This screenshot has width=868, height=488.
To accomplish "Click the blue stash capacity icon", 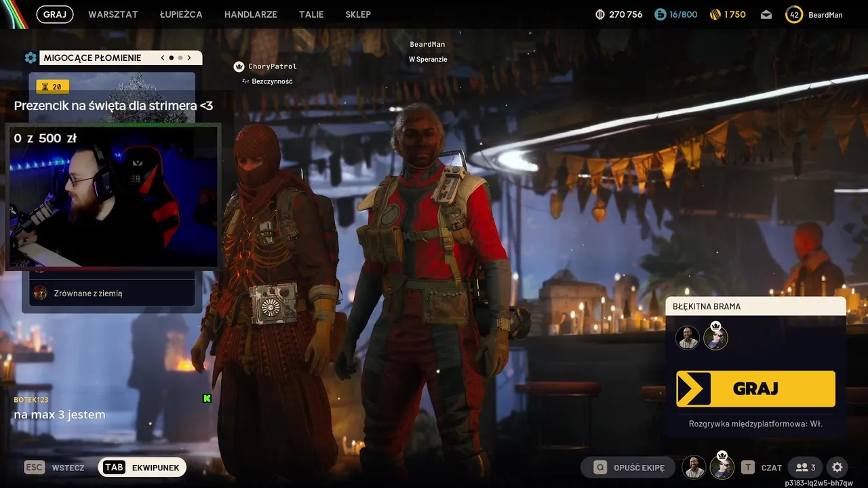I will (660, 14).
